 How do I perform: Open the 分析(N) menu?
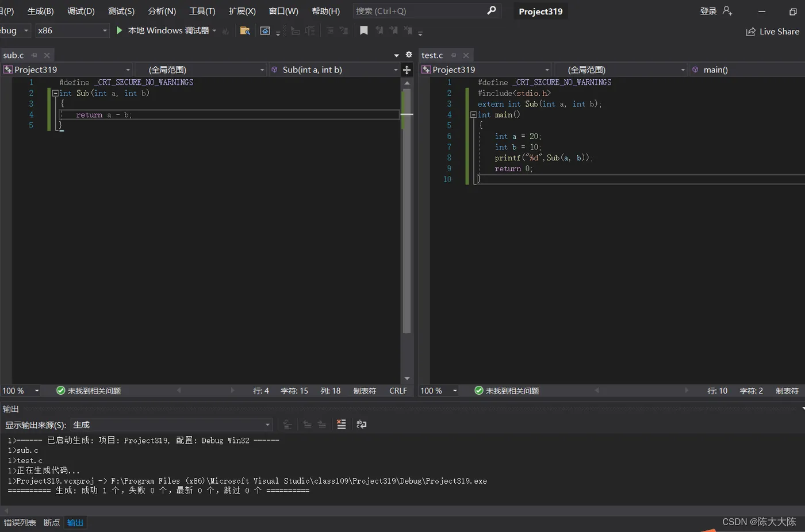[x=162, y=11]
